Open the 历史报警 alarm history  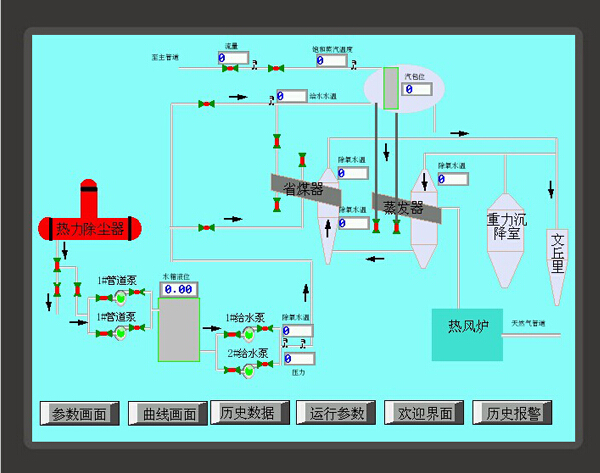[x=512, y=412]
